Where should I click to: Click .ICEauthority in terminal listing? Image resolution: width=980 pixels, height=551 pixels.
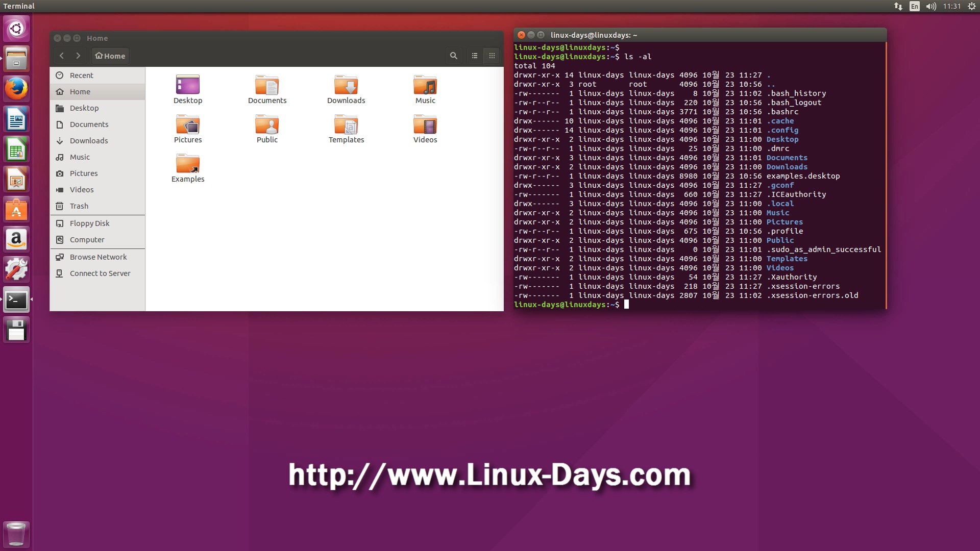(796, 194)
